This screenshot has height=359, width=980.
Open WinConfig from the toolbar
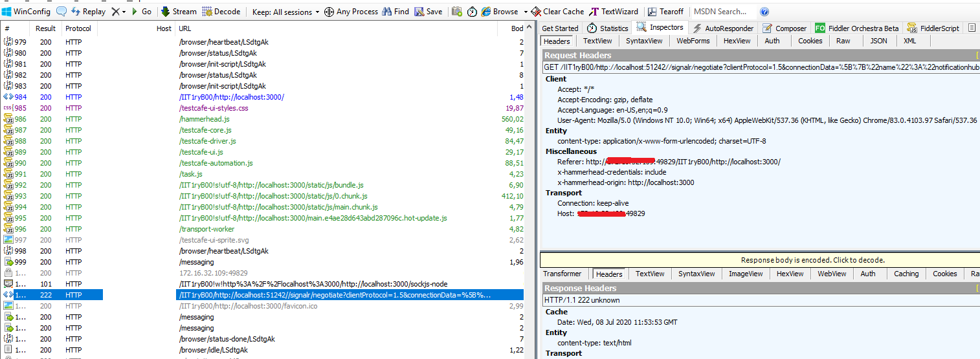(27, 12)
